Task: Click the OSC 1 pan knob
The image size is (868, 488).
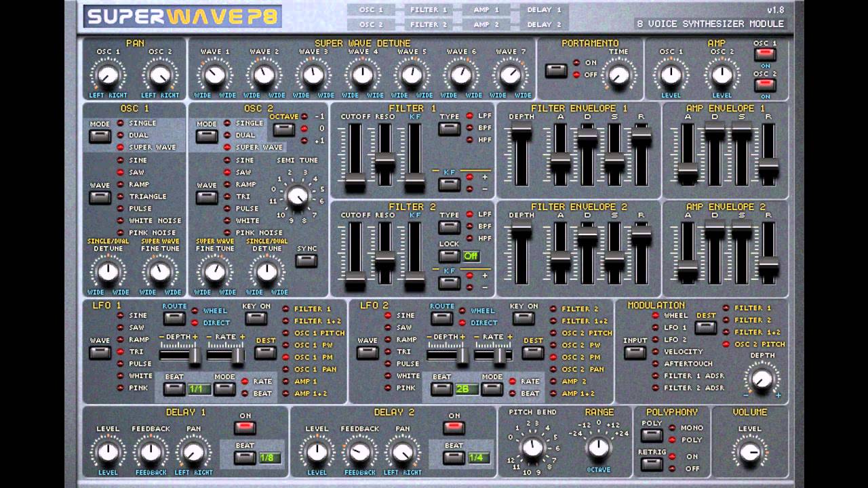Action: pos(108,75)
